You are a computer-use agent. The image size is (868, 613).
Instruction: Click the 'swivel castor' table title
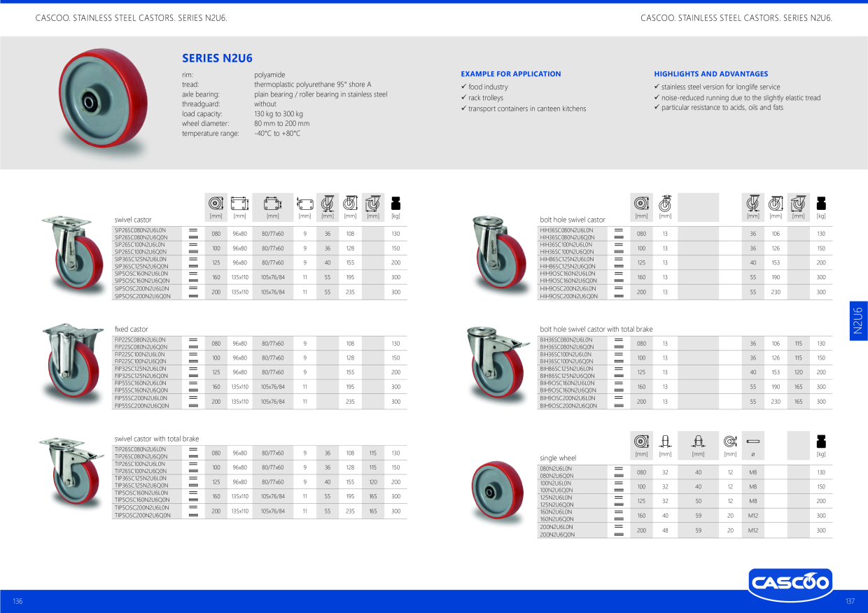point(133,220)
